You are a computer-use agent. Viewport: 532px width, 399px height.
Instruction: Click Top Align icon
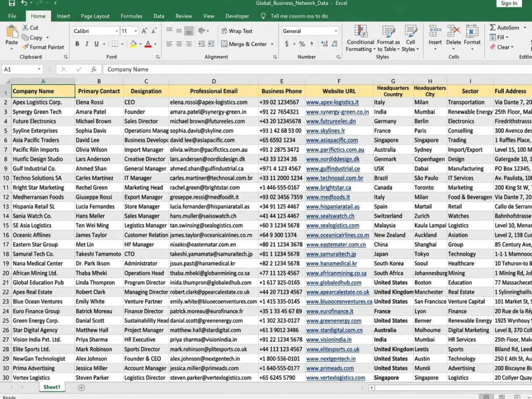tap(169, 30)
